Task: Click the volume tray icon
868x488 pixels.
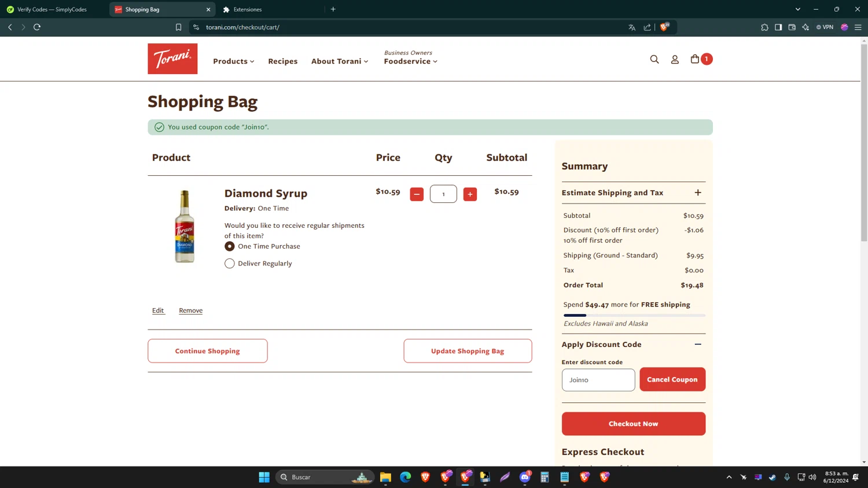Action: click(812, 477)
